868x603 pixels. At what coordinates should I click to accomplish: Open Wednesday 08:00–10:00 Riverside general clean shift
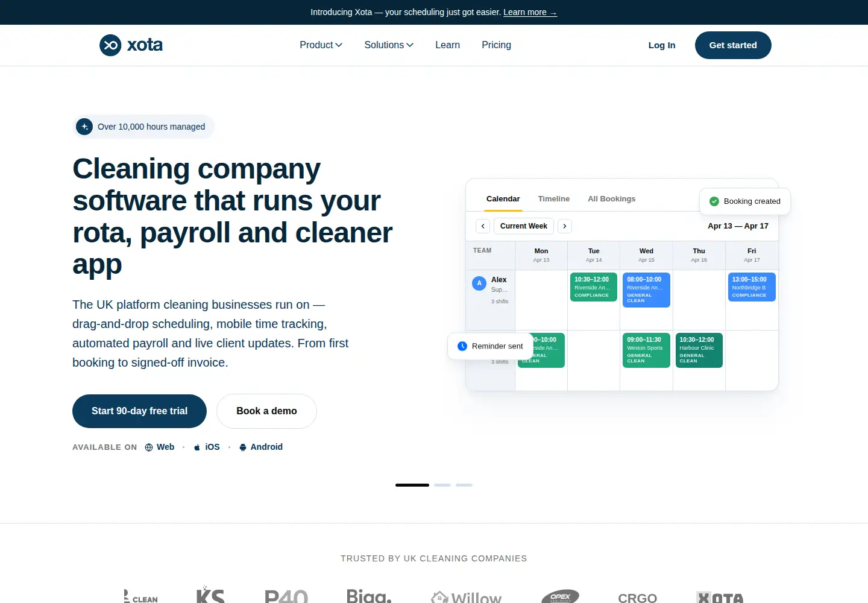(x=646, y=290)
